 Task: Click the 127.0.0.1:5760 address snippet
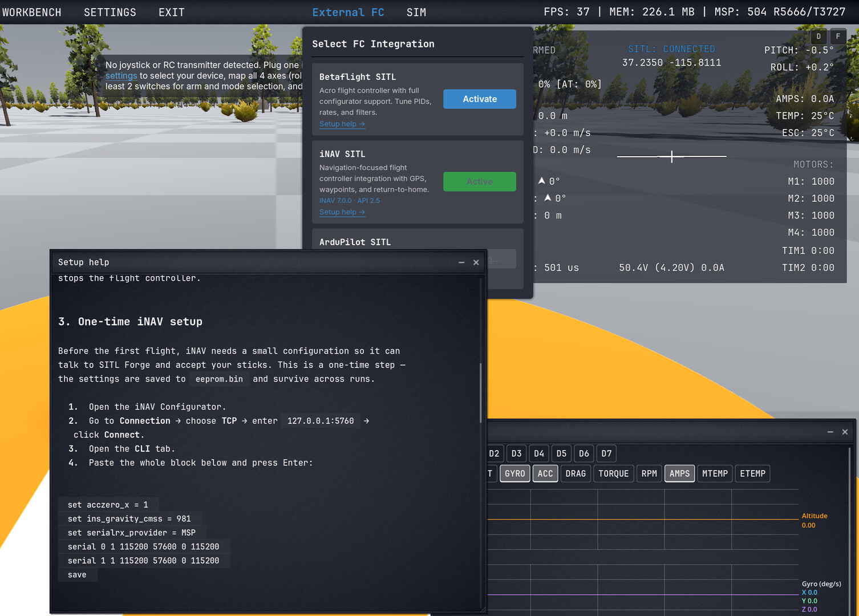click(x=321, y=421)
